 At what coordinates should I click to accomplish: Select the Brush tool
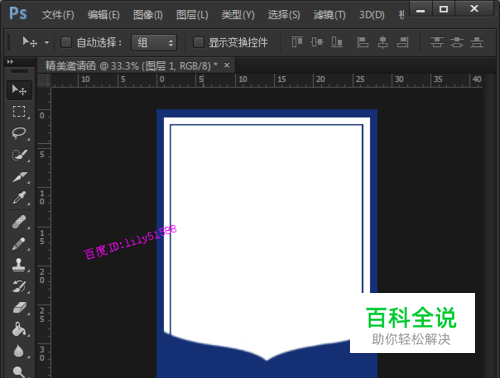19,244
